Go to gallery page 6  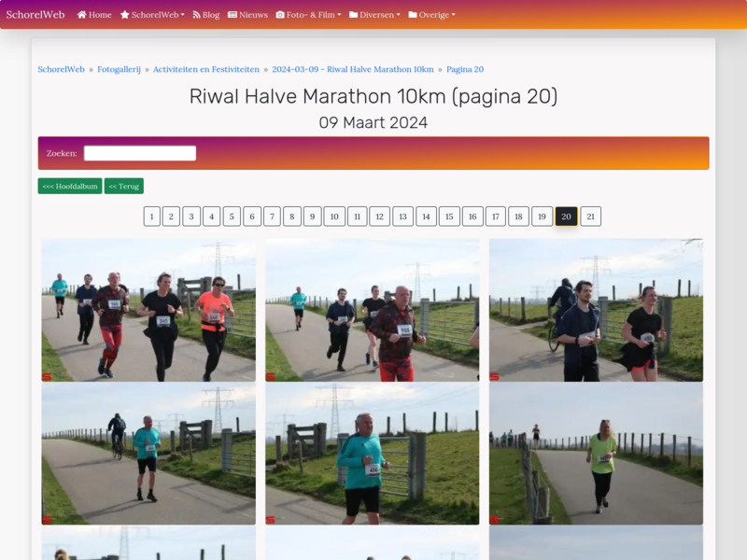[x=252, y=217]
